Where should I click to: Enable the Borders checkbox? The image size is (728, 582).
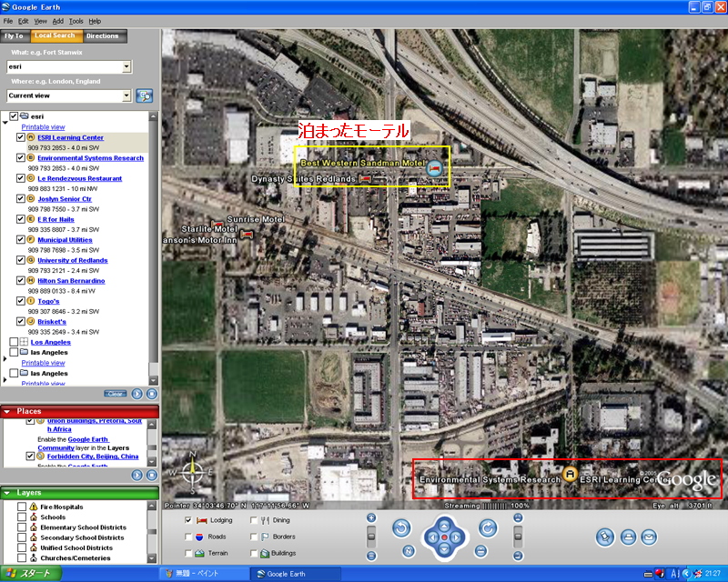point(254,537)
